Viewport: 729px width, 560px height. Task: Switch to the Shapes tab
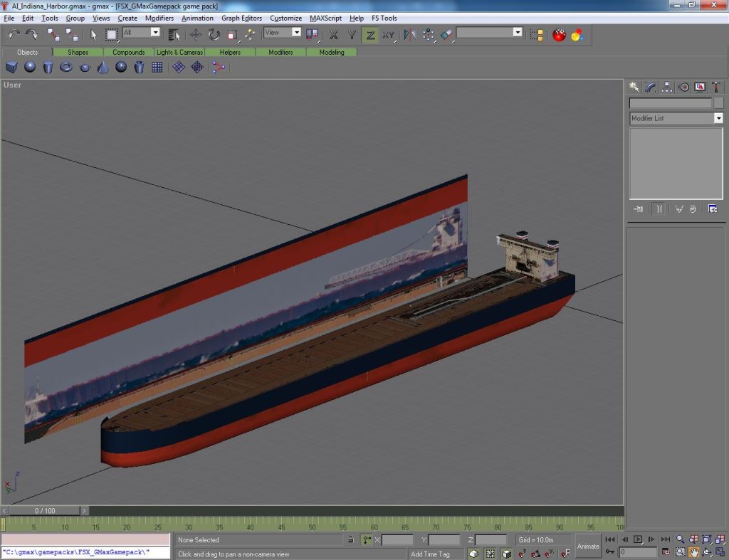(x=78, y=52)
